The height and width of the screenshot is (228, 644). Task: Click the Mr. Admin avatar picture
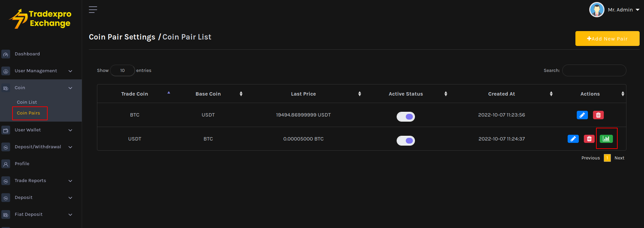[x=597, y=10]
